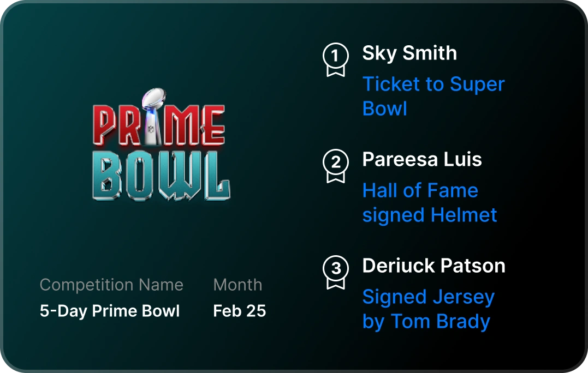Click the Month label

click(237, 285)
